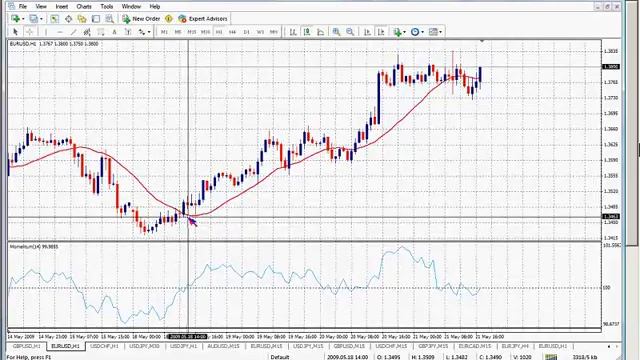This screenshot has height=360, width=640.
Task: Open the Periods clock icon
Action: click(415, 32)
